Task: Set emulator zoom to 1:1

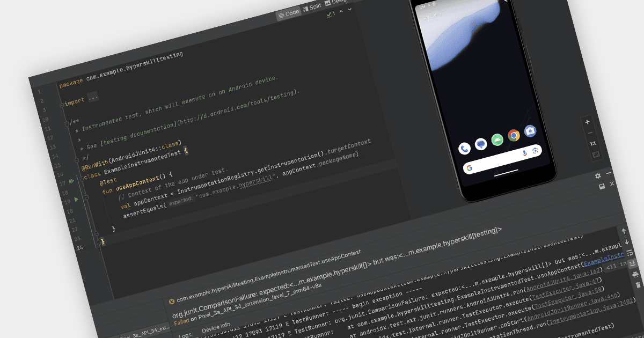Action: pos(593,144)
